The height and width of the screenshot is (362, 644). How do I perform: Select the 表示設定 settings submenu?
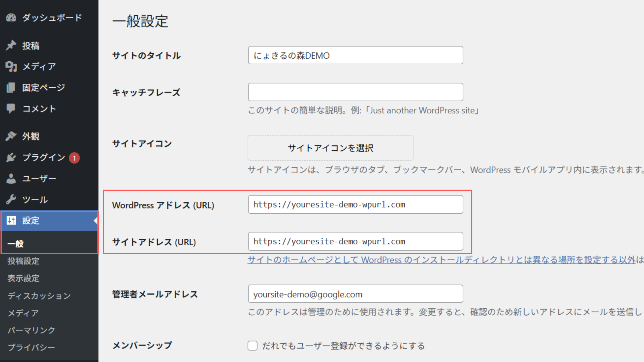click(24, 278)
